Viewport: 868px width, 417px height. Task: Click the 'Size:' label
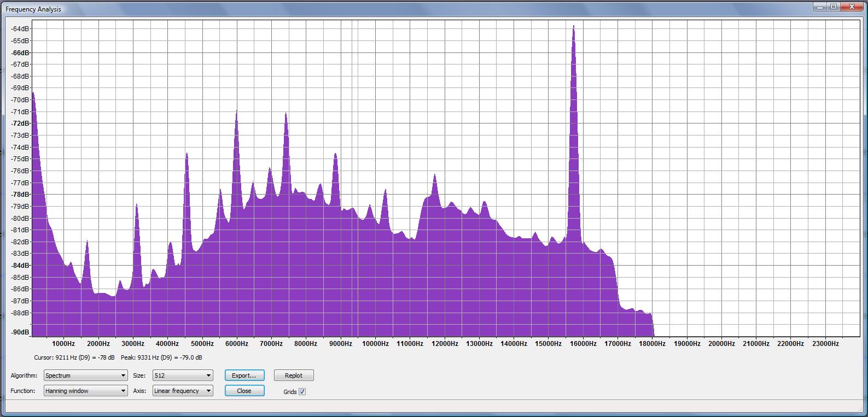pos(139,375)
